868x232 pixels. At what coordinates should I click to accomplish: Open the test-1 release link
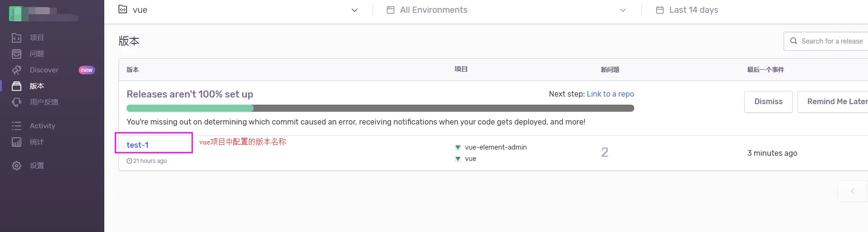[x=137, y=145]
